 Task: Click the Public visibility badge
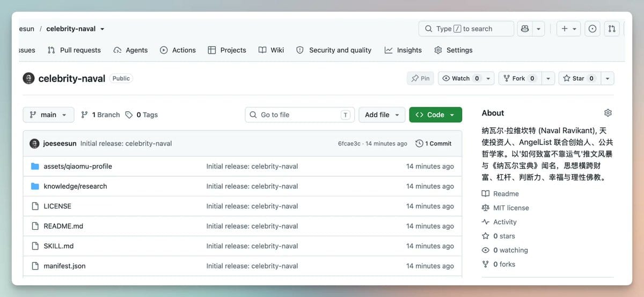[121, 78]
